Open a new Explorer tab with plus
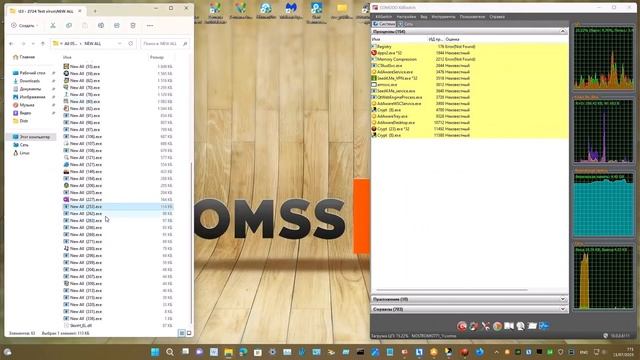 tap(95, 11)
